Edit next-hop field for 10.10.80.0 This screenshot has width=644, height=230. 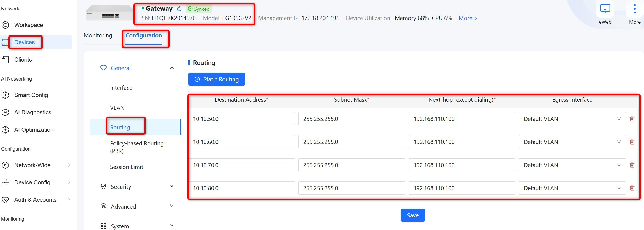coord(462,188)
